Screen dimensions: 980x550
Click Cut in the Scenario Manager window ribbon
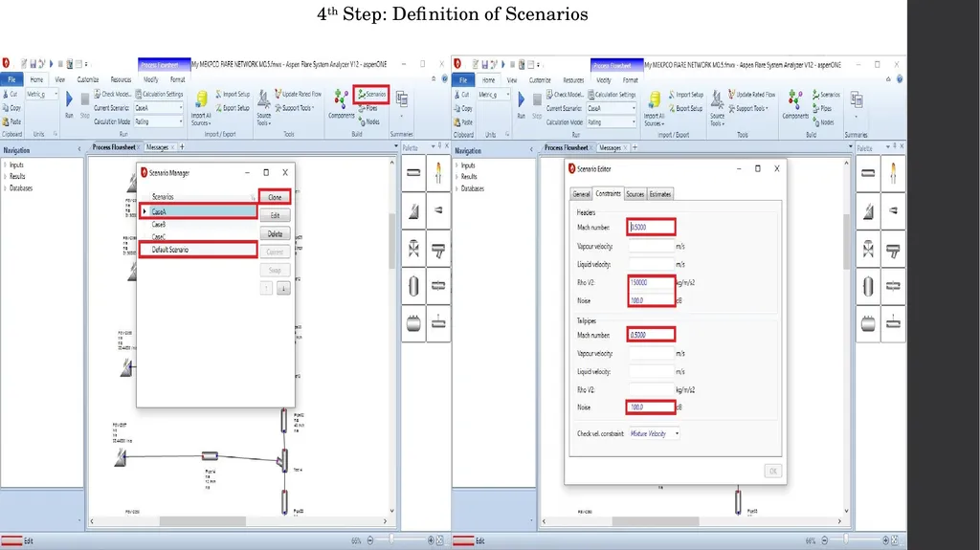pyautogui.click(x=10, y=95)
